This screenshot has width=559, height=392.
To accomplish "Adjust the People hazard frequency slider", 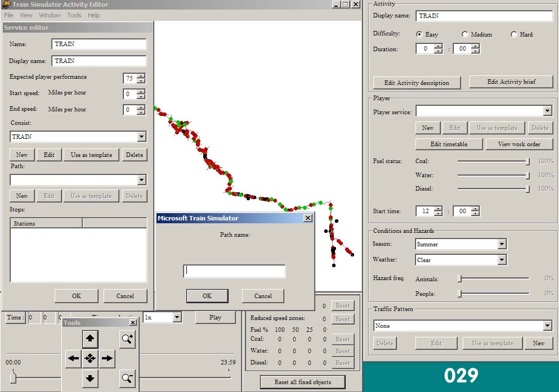I will tap(460, 294).
